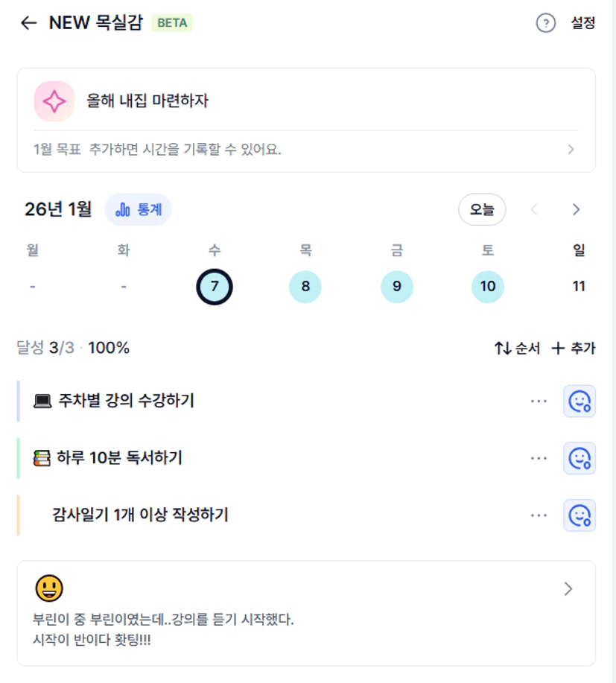Viewport: 616px width, 683px height.
Task: Toggle completion face for 주차별 강의 수강하기
Action: (579, 401)
